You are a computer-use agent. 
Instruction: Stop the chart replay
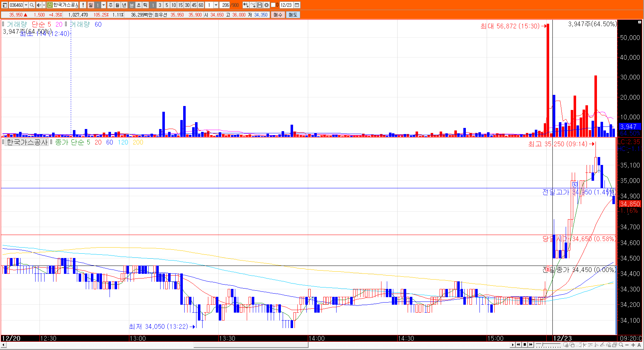tap(525, 345)
